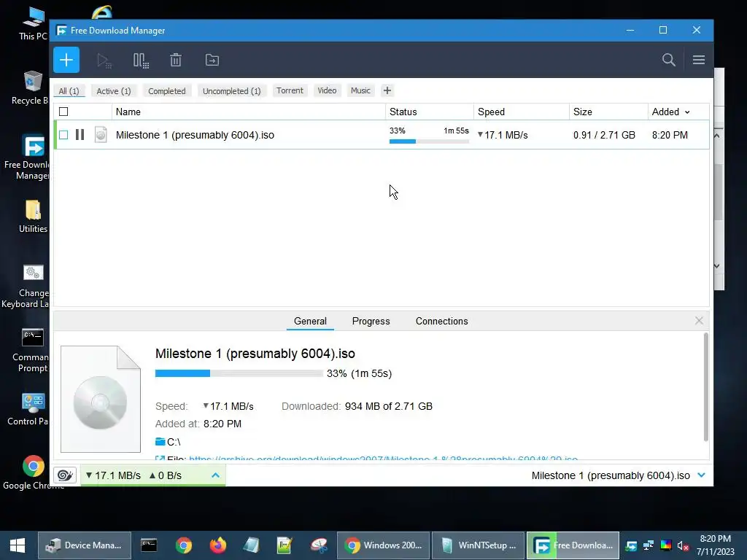Screen dimensions: 747x560
Task: Sort by Added column header
Action: (x=671, y=112)
